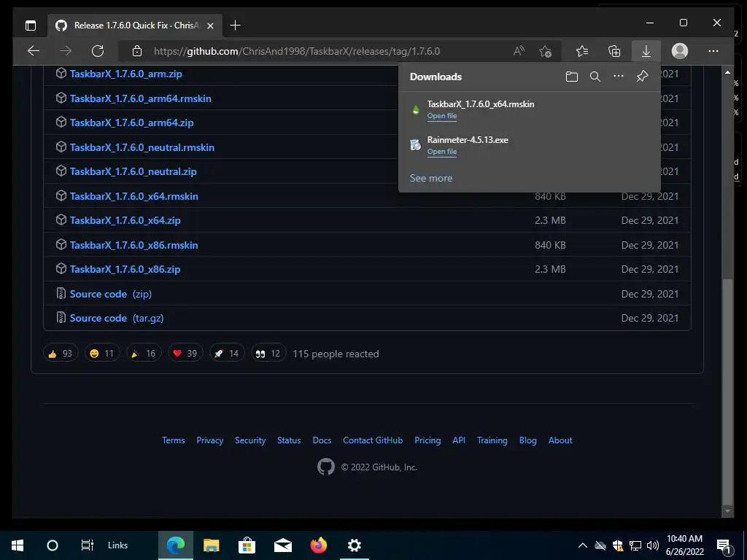747x560 pixels.
Task: Open the browser profile avatar
Action: point(680,51)
